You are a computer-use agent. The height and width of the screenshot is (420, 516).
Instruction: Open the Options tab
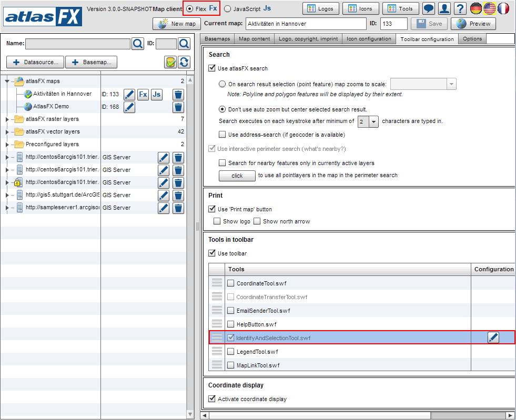(472, 39)
